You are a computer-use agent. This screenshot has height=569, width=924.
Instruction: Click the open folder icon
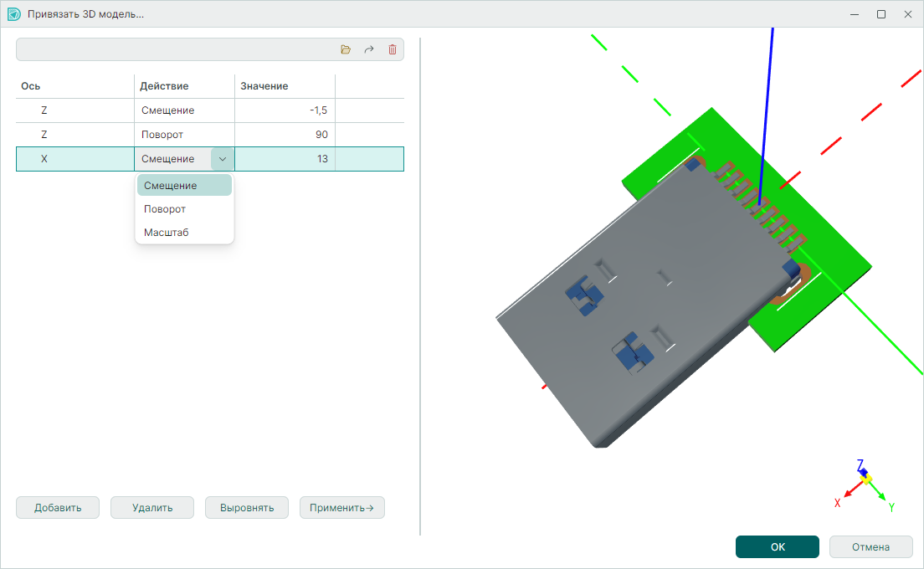(x=346, y=50)
